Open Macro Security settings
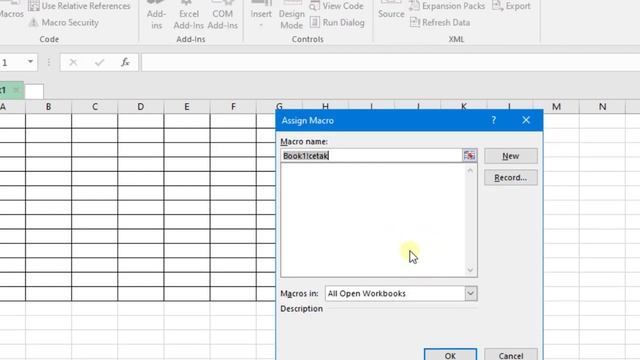640x360 pixels. 64,22
